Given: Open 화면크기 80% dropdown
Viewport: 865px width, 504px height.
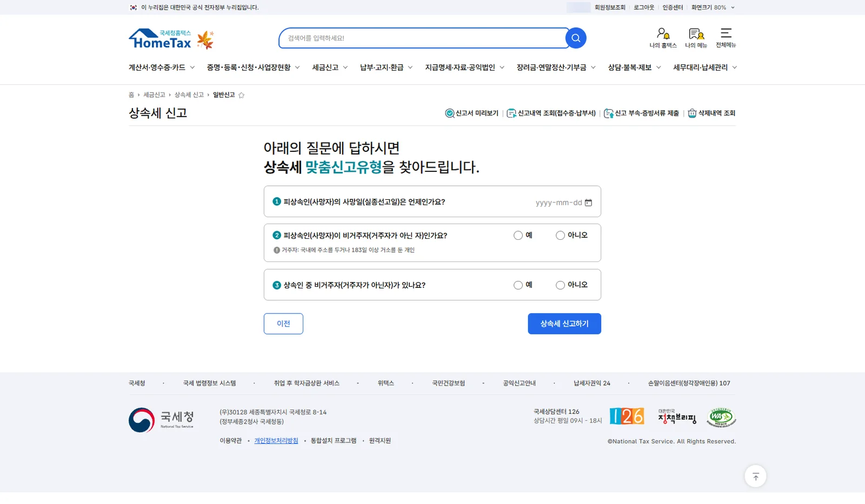Looking at the screenshot, I should click(x=713, y=8).
